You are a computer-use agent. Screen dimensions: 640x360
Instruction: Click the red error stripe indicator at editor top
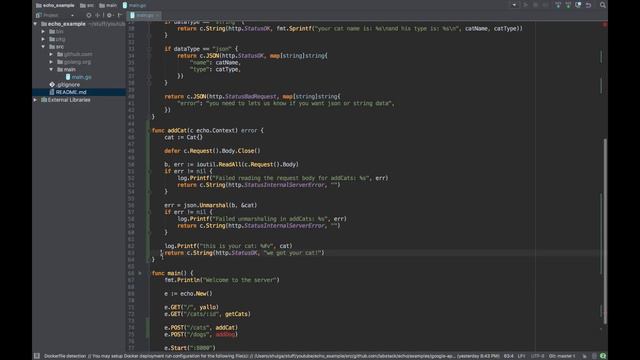(x=604, y=24)
